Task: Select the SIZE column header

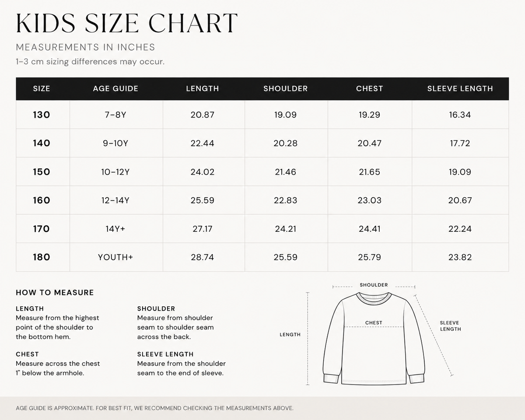Action: click(42, 88)
